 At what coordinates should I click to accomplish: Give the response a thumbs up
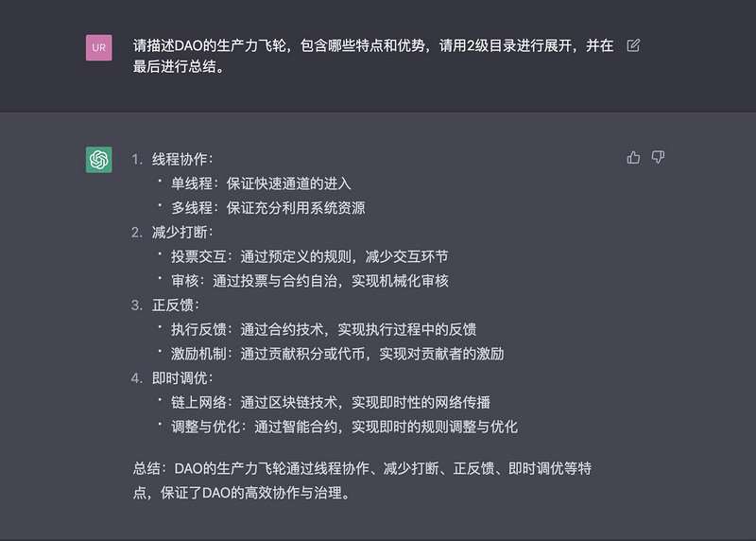(633, 157)
